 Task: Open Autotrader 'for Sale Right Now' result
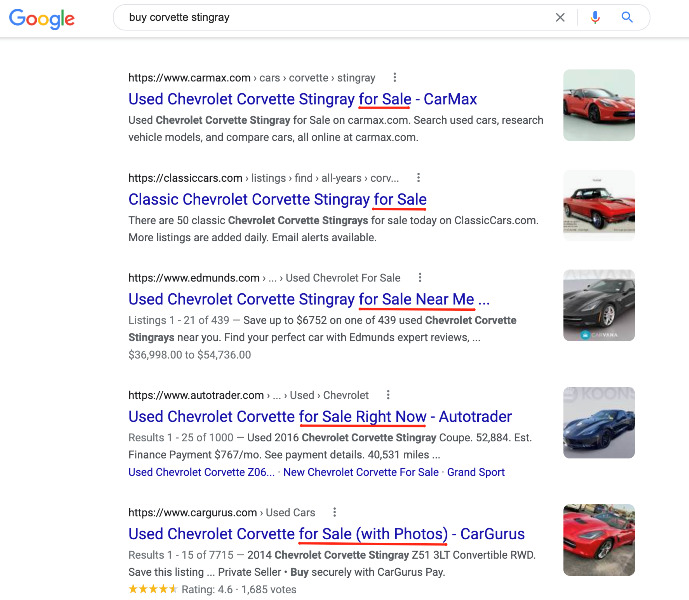click(x=320, y=417)
